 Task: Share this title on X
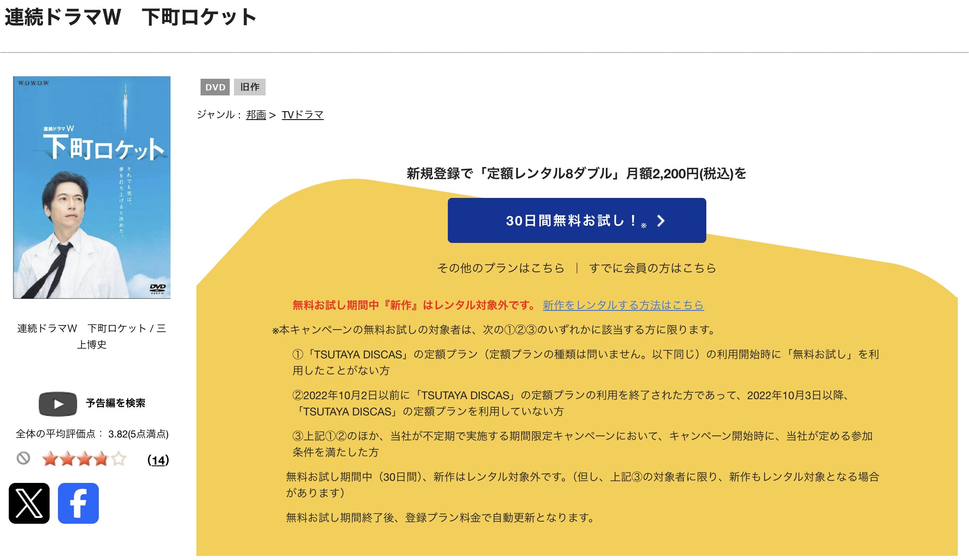(29, 503)
